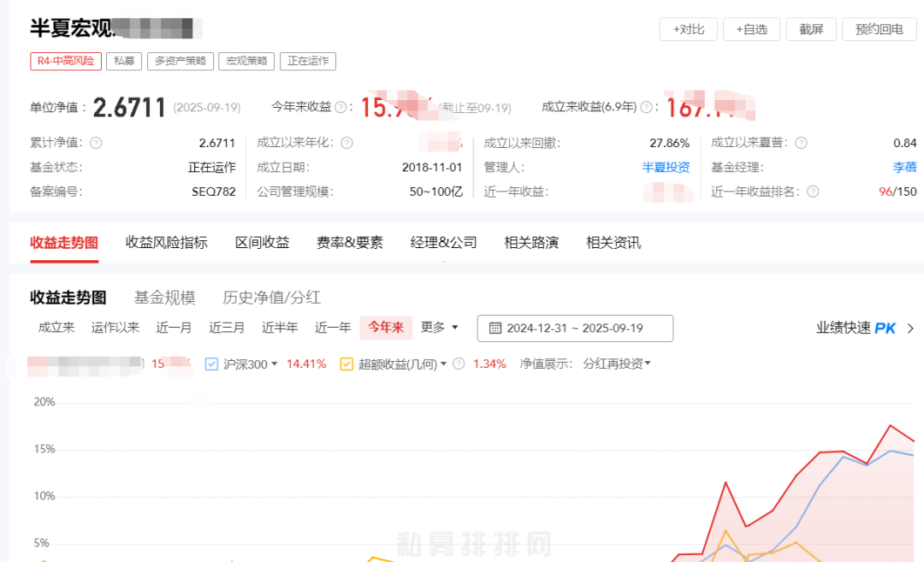Click the 预约回电 callback button

coord(880,29)
